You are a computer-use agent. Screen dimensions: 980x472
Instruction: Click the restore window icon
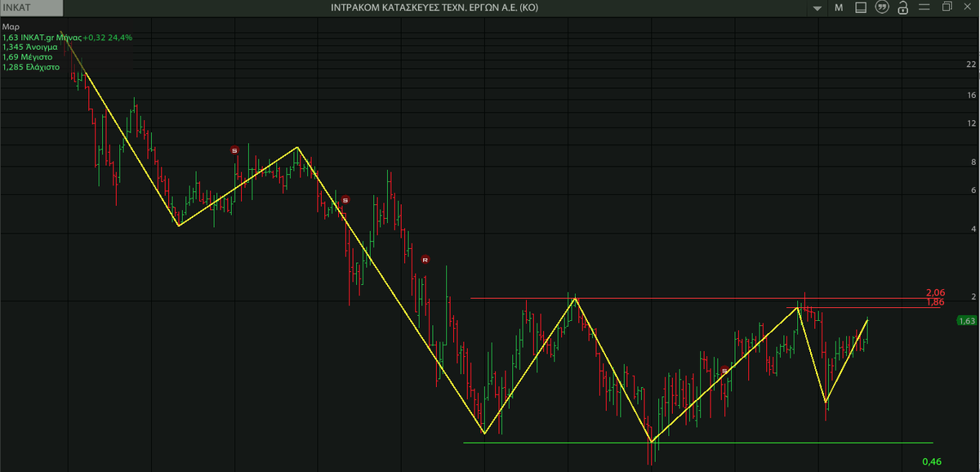[947, 7]
